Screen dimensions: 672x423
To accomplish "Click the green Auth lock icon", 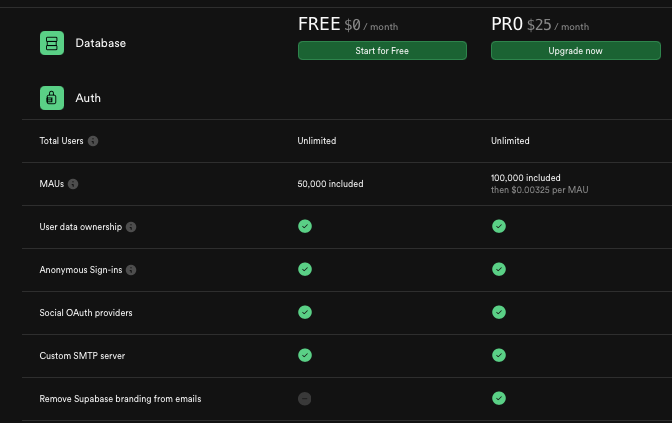I will point(52,98).
